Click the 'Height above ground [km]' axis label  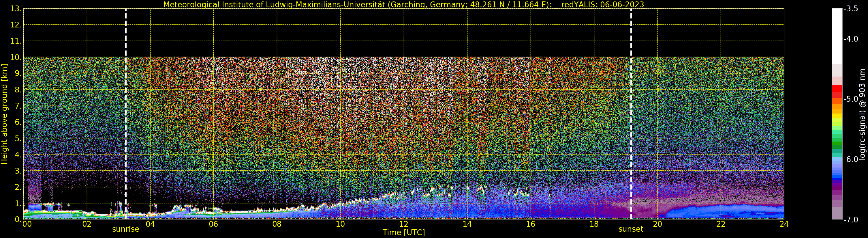point(4,114)
